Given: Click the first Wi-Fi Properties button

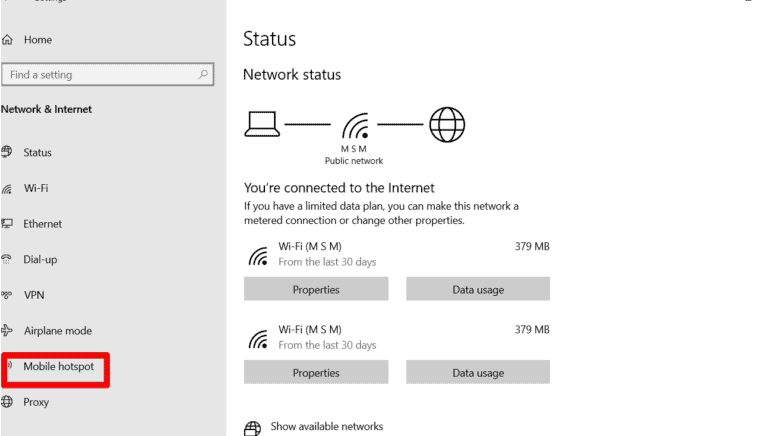Looking at the screenshot, I should pyautogui.click(x=316, y=290).
